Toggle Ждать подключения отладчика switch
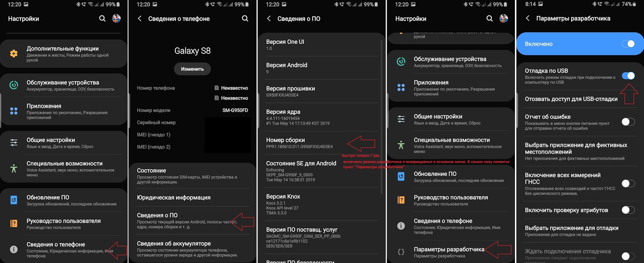 628,256
